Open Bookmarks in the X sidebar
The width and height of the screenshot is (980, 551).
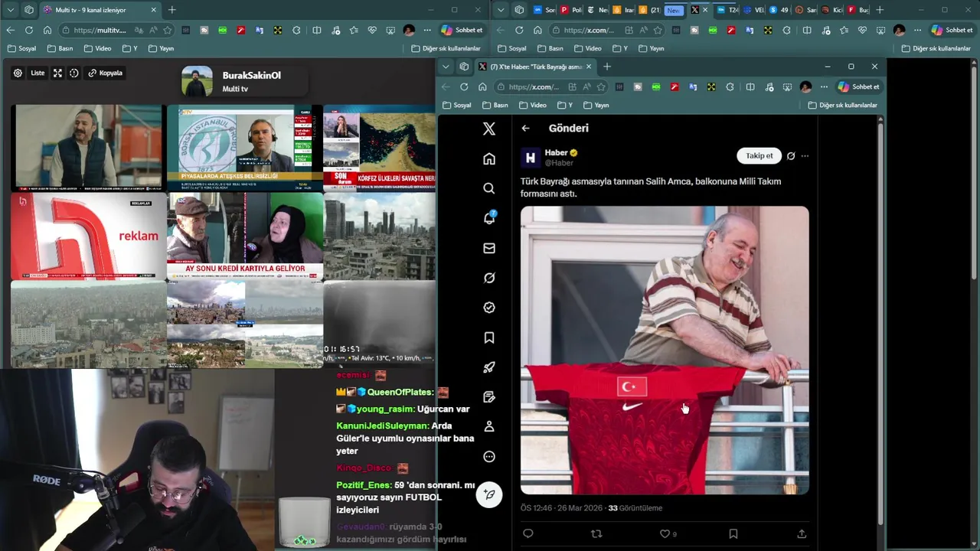489,337
